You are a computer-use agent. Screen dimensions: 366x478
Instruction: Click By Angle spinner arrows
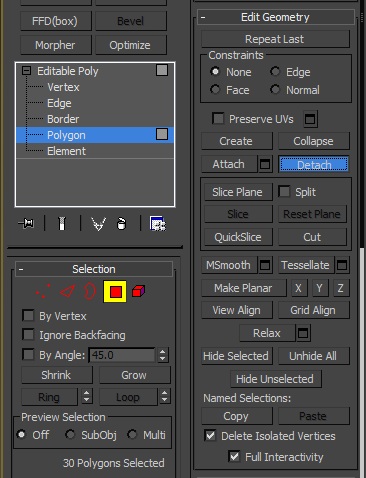coord(163,355)
